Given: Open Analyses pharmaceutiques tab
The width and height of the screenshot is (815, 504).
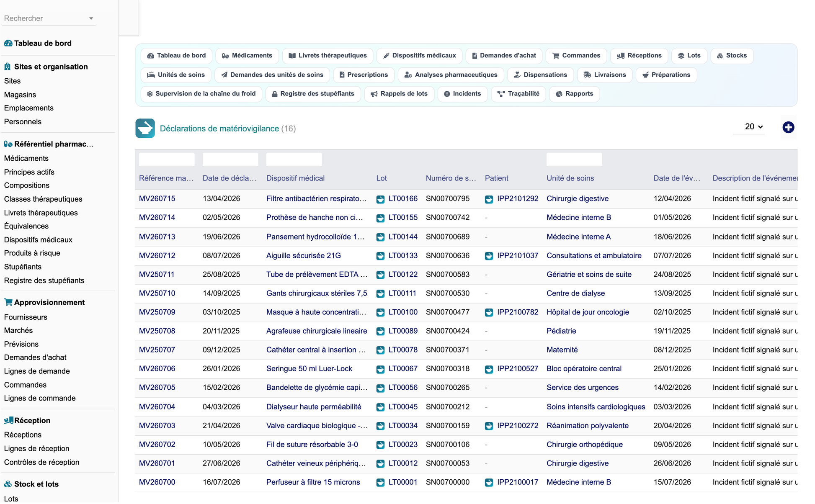Looking at the screenshot, I should (451, 75).
